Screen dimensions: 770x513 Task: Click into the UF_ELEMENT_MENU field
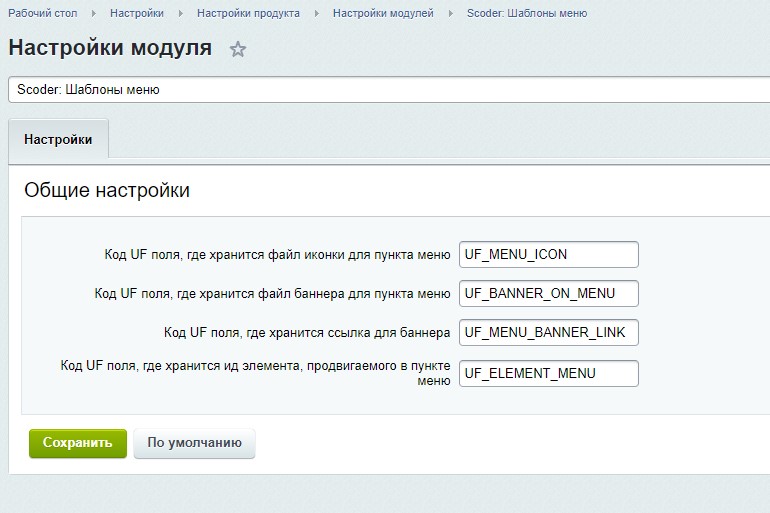[548, 373]
